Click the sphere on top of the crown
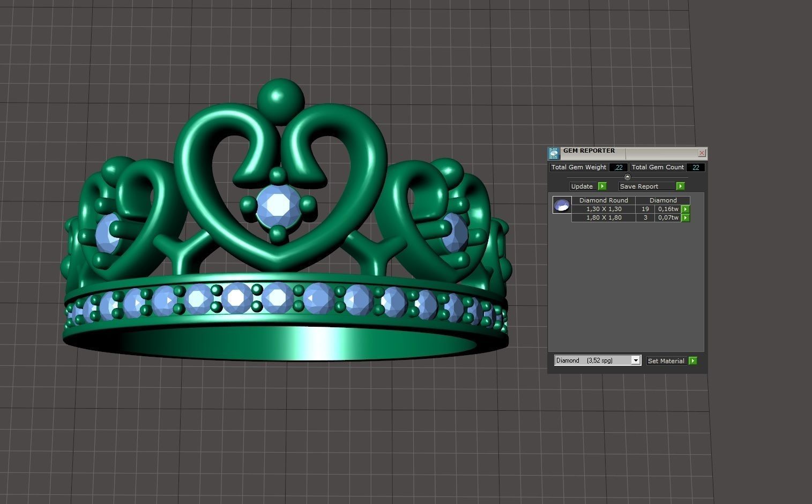812x504 pixels. click(x=280, y=101)
